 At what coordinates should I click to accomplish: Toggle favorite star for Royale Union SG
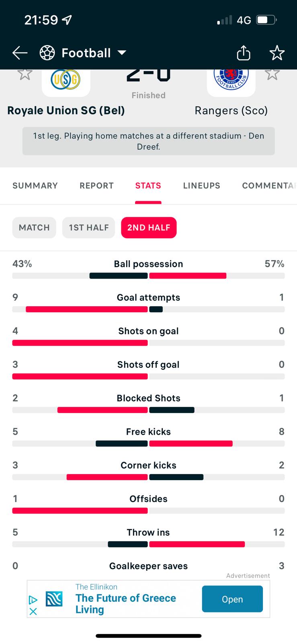tap(25, 74)
